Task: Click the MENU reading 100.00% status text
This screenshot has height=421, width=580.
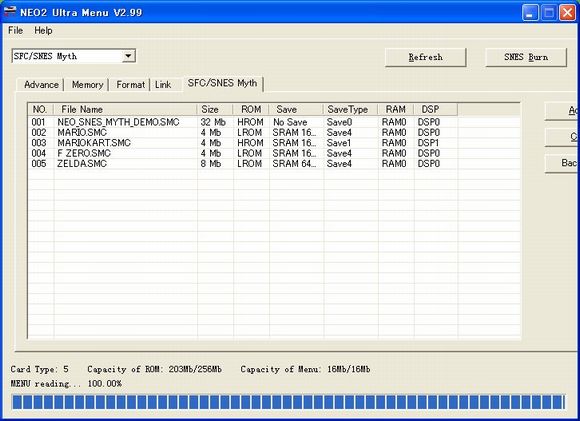Action: 66,384
